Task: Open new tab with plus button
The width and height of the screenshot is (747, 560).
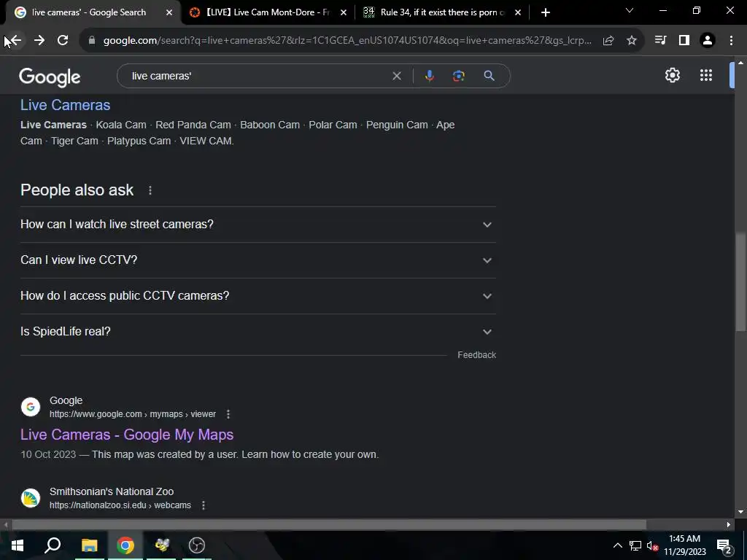Action: (x=546, y=12)
